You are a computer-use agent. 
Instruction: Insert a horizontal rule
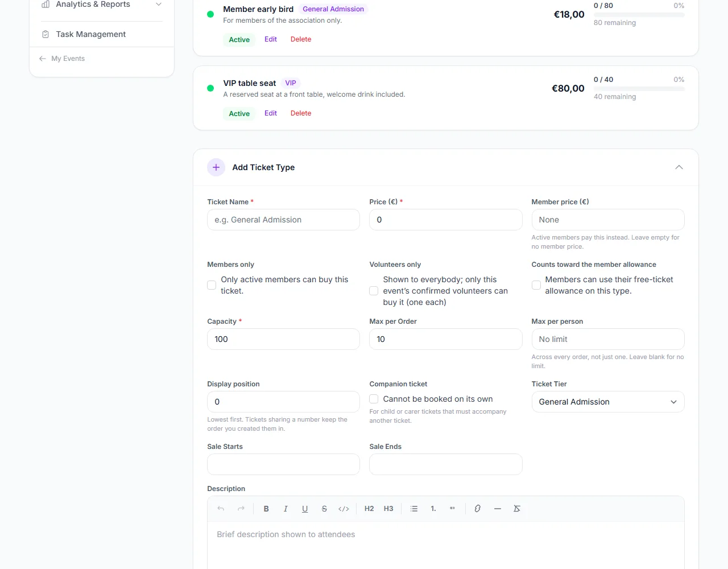(498, 509)
